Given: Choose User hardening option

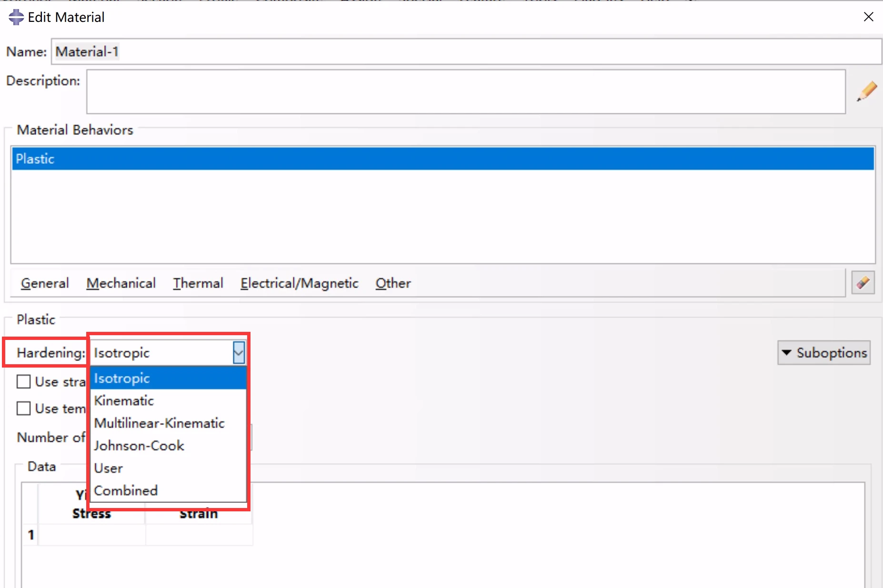Looking at the screenshot, I should 168,468.
